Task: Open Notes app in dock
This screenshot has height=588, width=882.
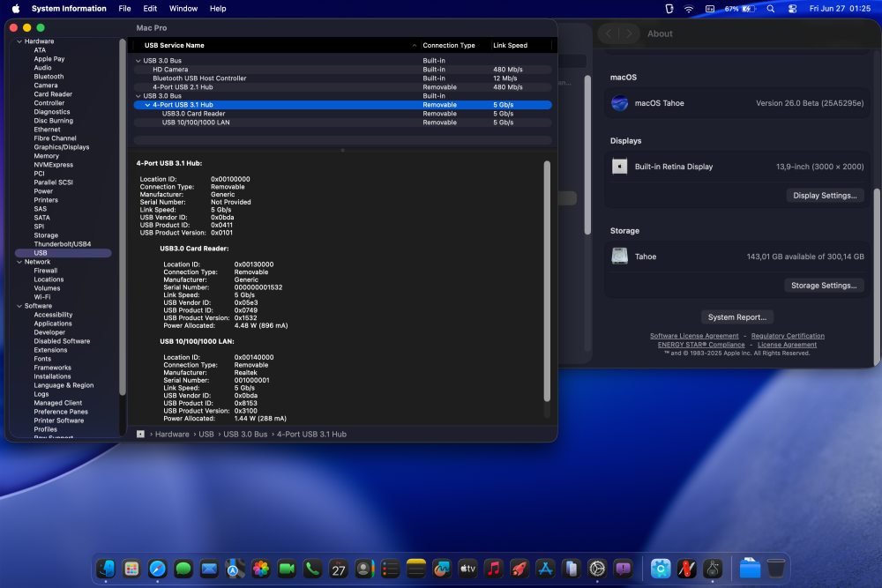Action: tap(416, 569)
